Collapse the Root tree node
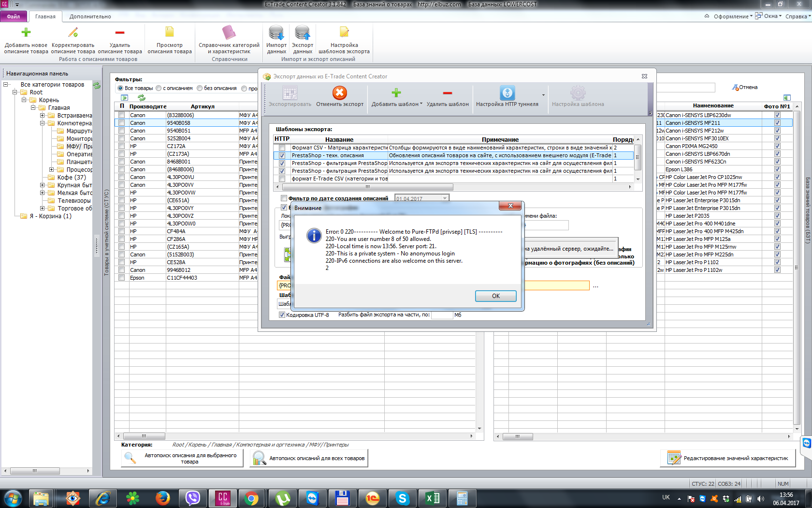812x508 pixels. [x=14, y=92]
